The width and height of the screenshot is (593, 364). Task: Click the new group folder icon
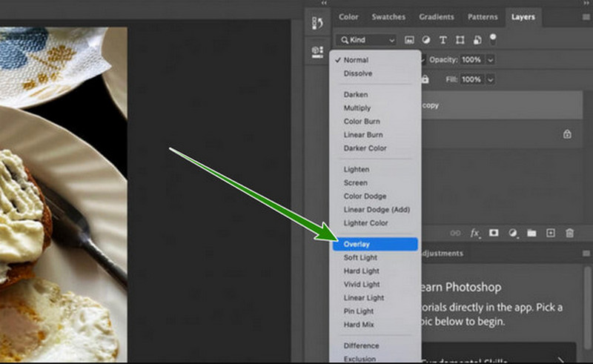pyautogui.click(x=531, y=233)
